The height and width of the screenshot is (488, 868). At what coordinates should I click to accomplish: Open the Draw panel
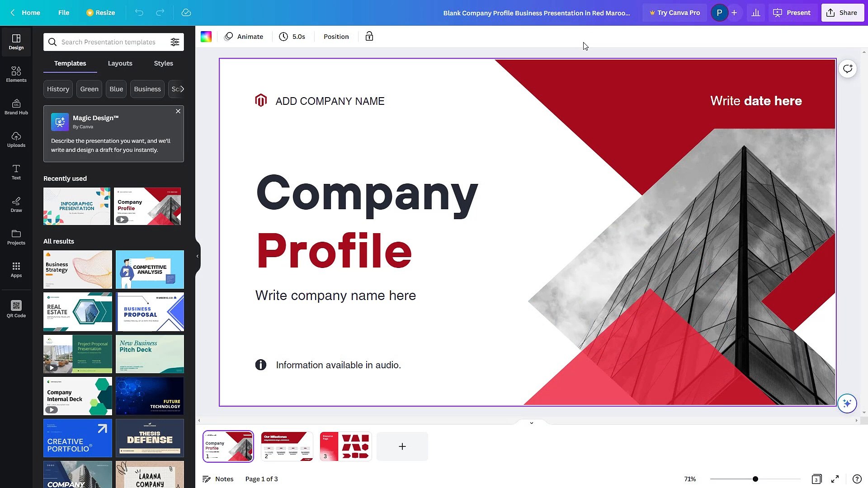click(16, 204)
